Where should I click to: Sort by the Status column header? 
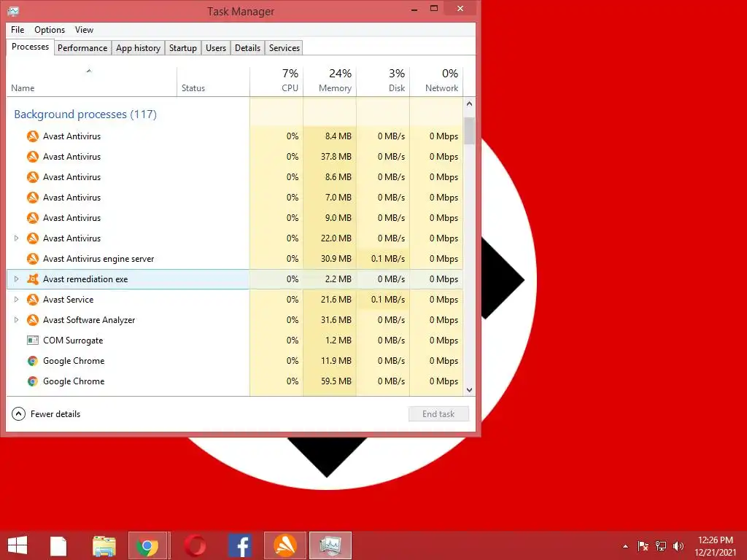click(x=214, y=82)
